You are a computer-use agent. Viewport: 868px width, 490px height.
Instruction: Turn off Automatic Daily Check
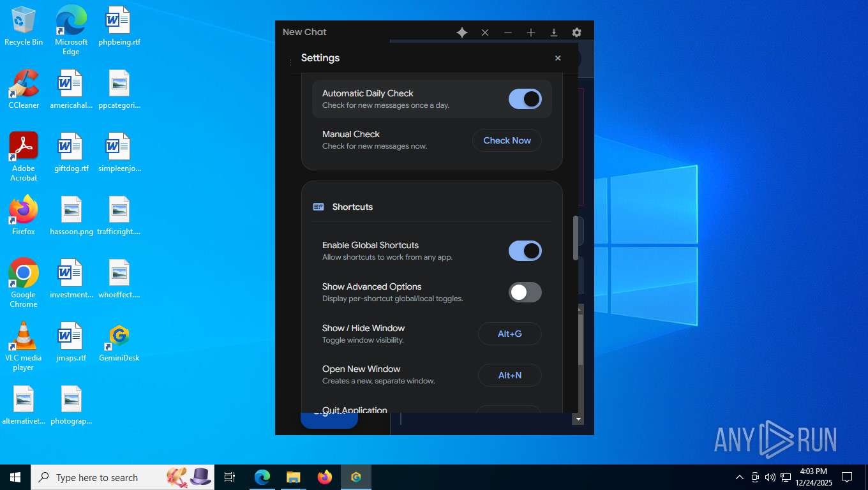click(525, 99)
